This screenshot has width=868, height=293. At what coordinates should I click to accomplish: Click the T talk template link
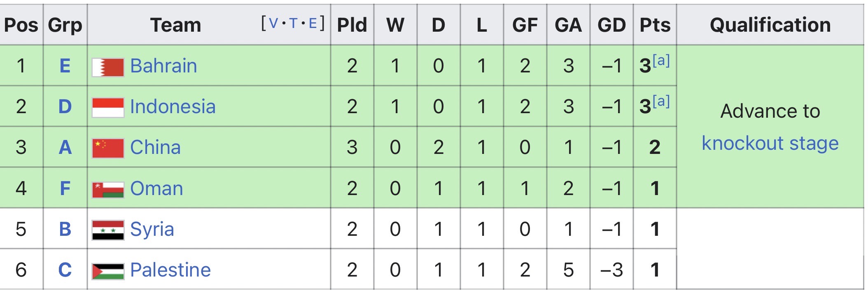click(x=293, y=23)
